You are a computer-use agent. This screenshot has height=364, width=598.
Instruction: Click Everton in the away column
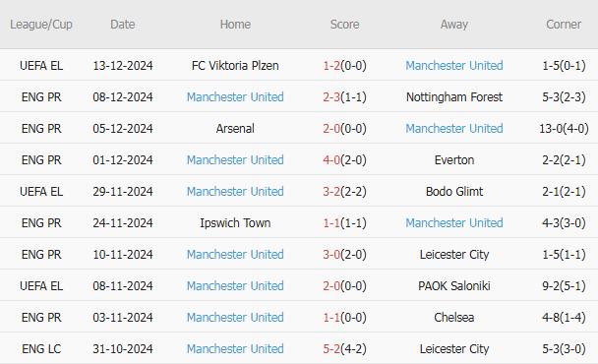(453, 160)
